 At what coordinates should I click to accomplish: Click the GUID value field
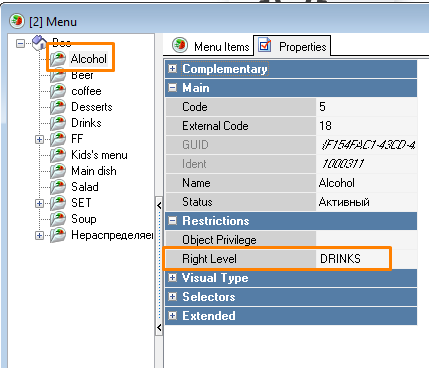(x=366, y=145)
